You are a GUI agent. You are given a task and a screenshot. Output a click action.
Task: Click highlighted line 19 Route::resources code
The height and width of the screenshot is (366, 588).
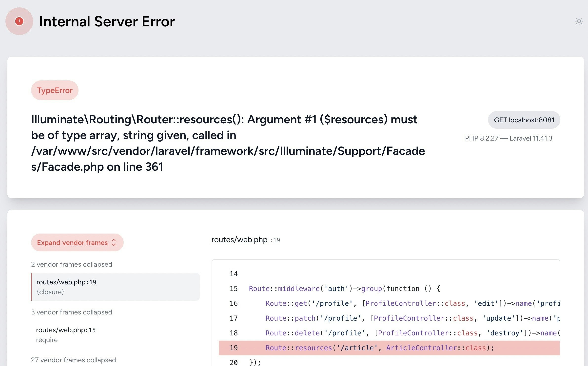click(379, 348)
